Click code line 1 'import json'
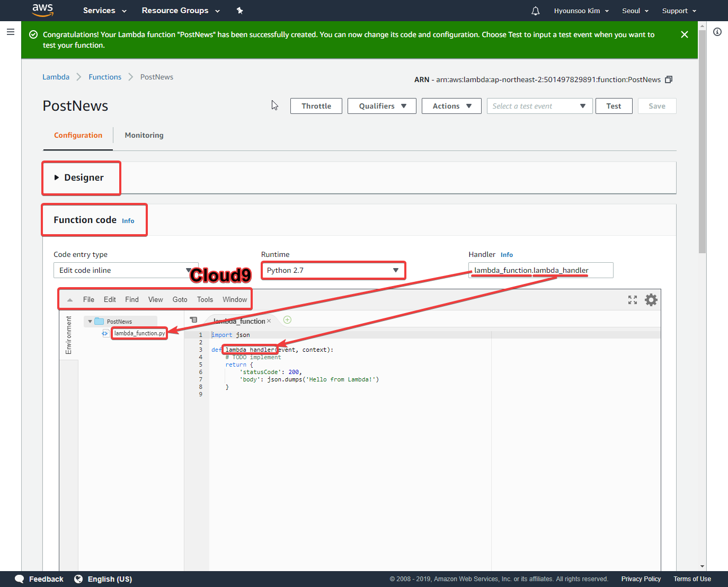 point(230,335)
